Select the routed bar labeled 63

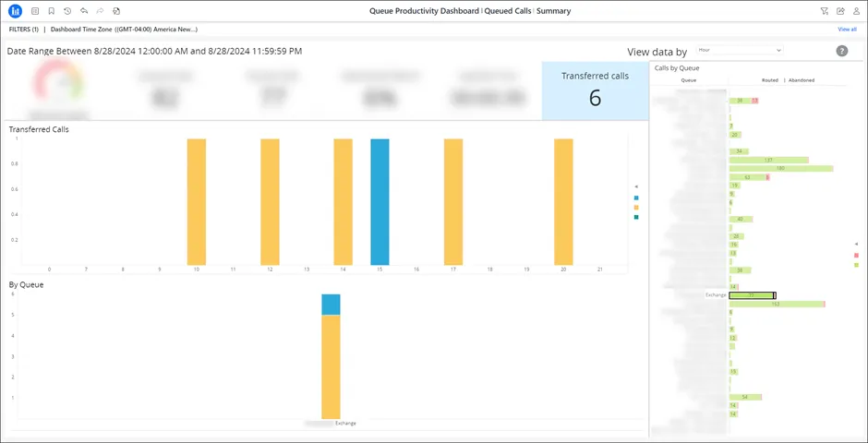[x=748, y=177]
